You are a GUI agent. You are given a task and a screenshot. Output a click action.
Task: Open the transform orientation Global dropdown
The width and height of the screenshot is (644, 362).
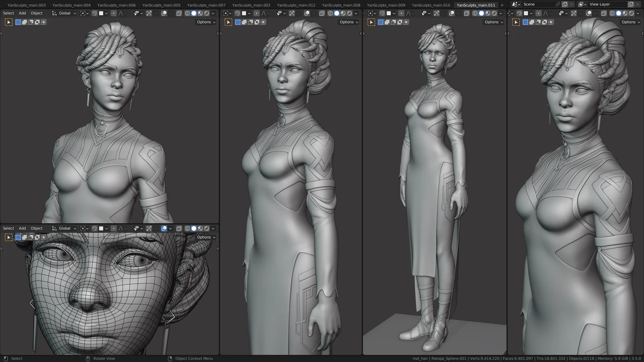(x=64, y=13)
